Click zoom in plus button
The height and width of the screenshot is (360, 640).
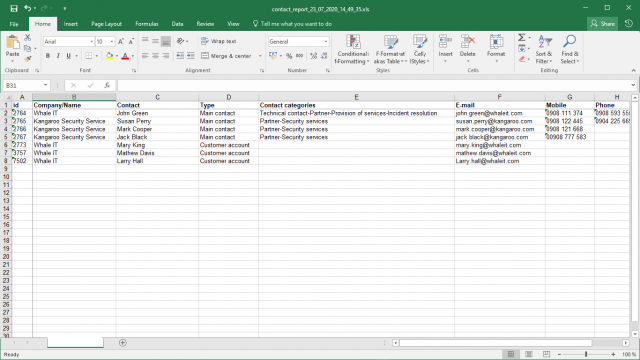[613, 354]
